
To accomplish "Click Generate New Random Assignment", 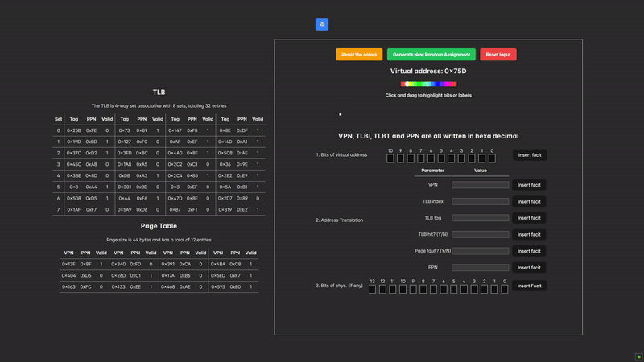I will 431,55.
